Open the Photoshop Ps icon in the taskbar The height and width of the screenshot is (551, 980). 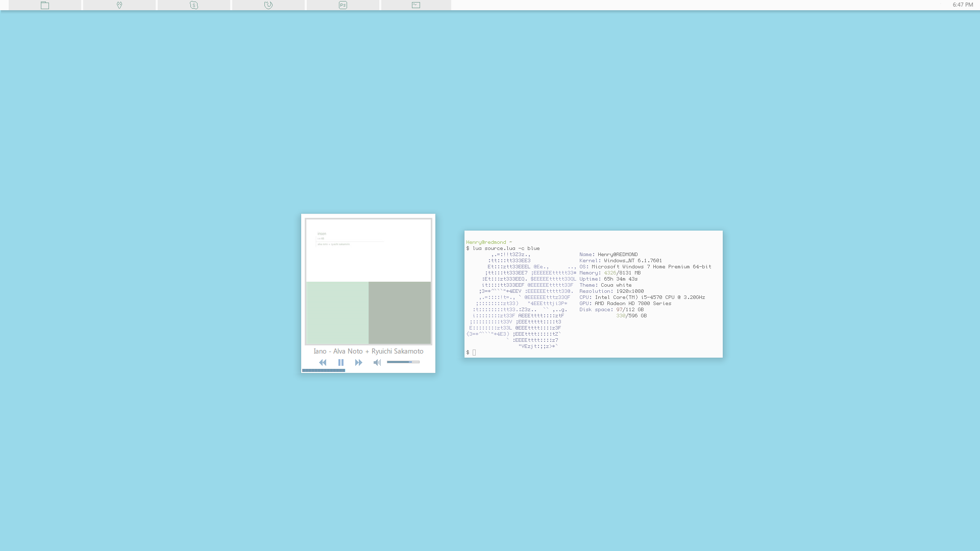(x=343, y=5)
